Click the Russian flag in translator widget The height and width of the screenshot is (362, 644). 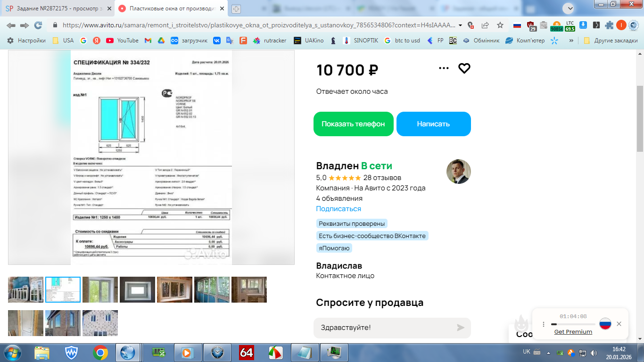605,324
